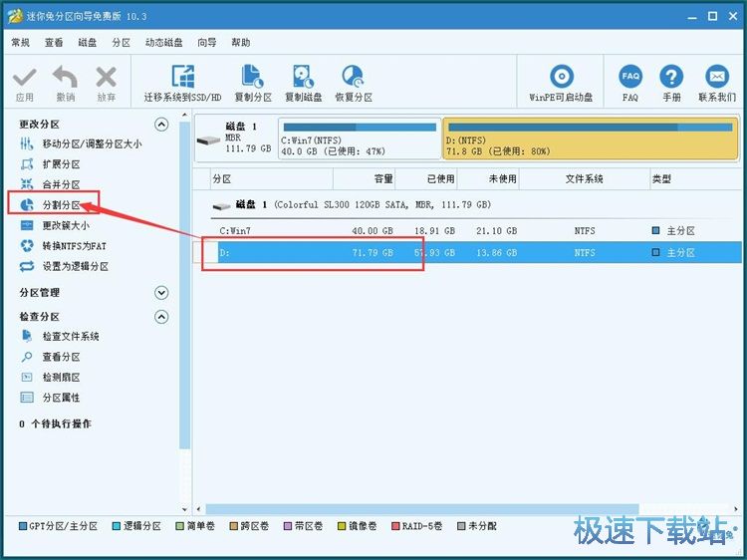Viewport: 747px width, 560px height.
Task: Click the sidebar scroll down arrow
Action: click(x=185, y=509)
